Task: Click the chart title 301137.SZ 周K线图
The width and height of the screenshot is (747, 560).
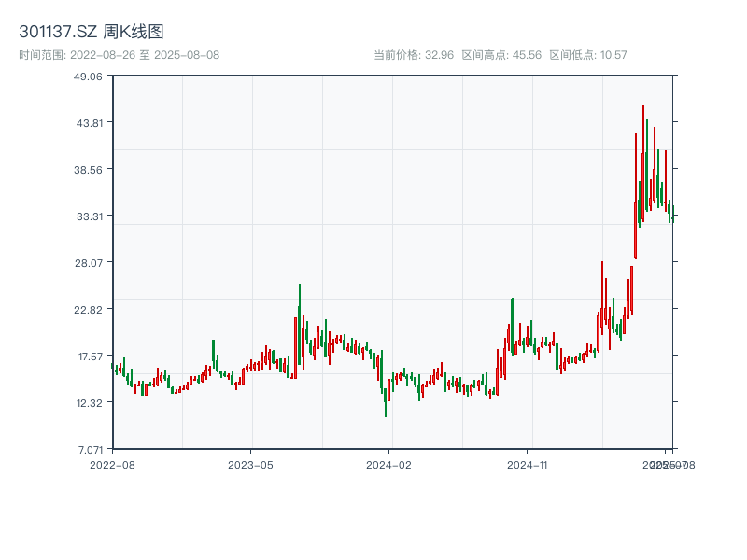Action: 92,32
